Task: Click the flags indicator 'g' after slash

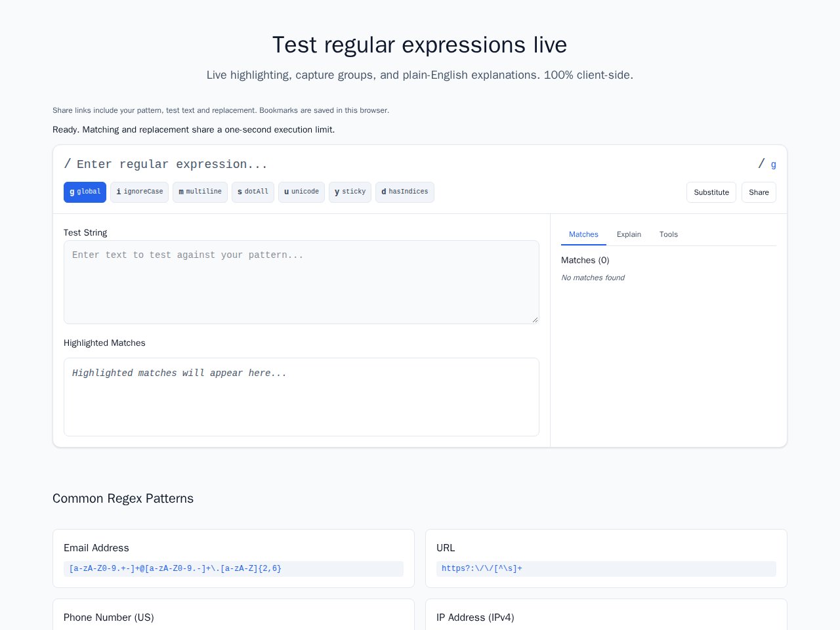Action: [773, 165]
